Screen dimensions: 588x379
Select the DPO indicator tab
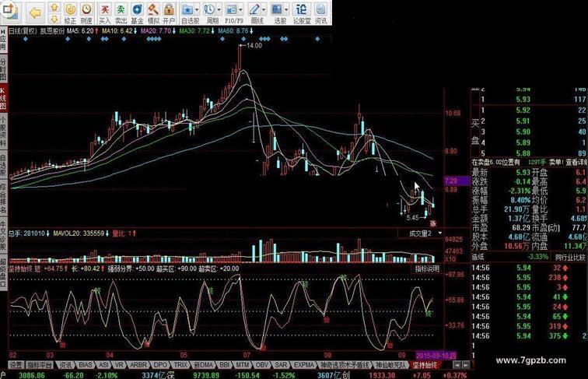(160, 365)
